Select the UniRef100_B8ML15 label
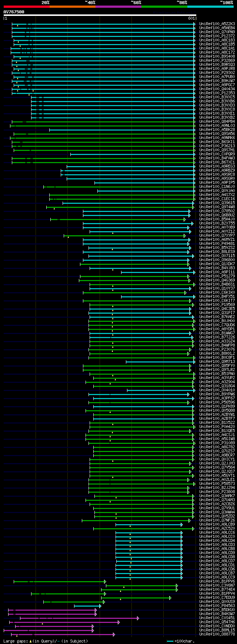The width and height of the screenshot is (237, 644). click(x=217, y=630)
